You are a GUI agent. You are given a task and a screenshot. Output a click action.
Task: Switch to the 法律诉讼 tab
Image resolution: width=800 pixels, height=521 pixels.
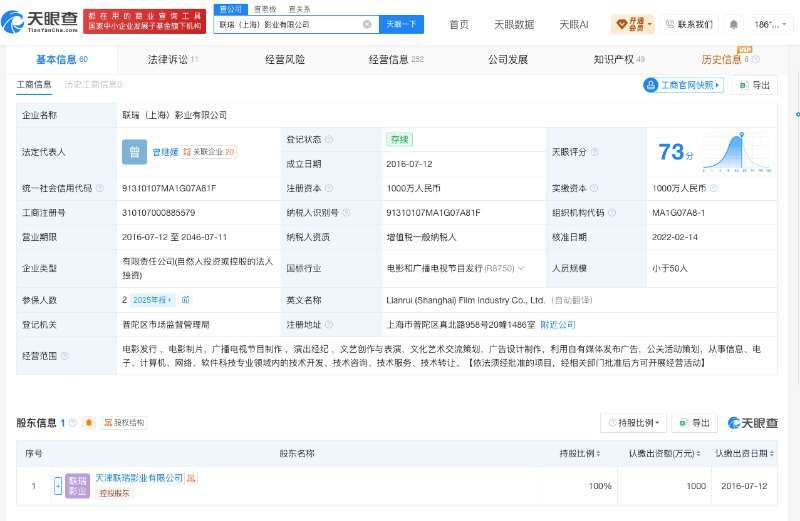pyautogui.click(x=172, y=60)
